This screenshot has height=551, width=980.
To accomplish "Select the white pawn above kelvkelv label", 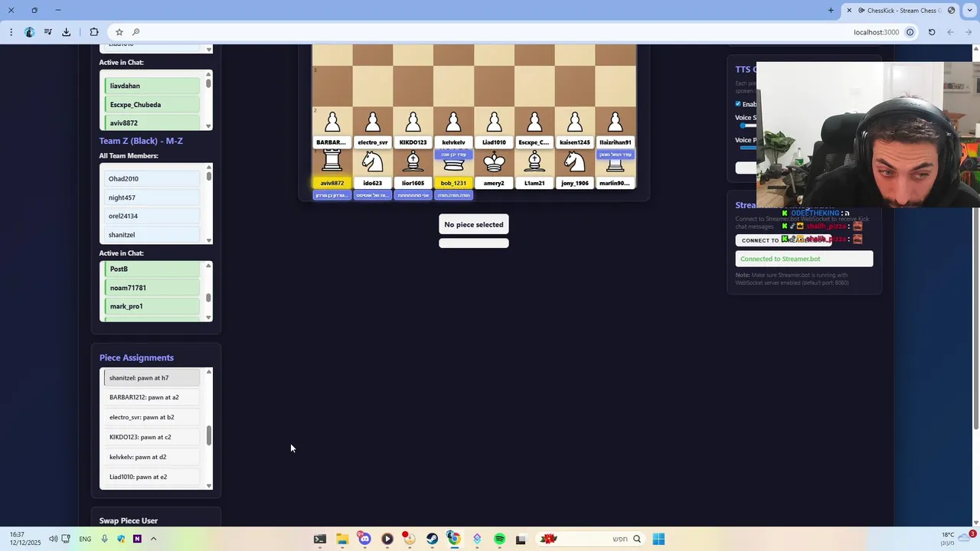I will (453, 122).
